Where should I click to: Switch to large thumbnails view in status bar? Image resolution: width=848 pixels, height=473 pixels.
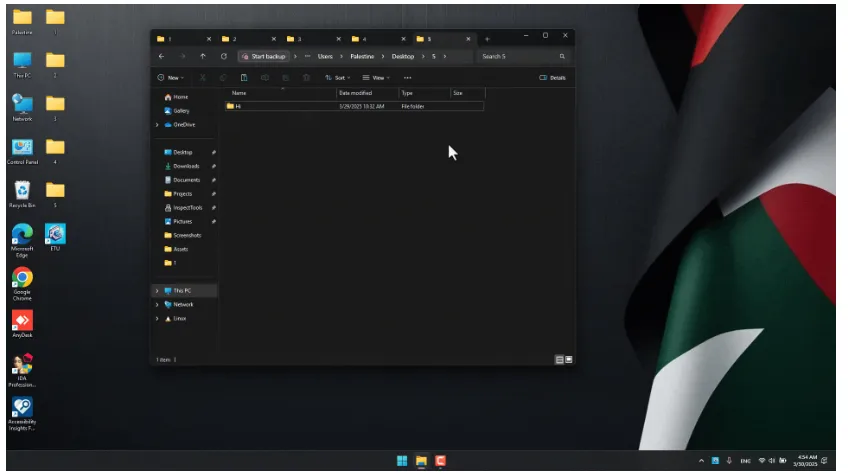coord(568,359)
